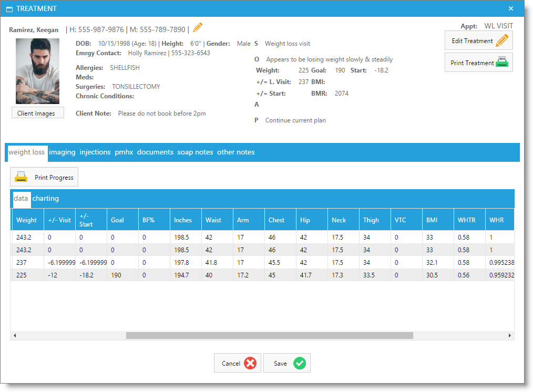Click the horizontal scrollbar right arrow

pos(509,335)
